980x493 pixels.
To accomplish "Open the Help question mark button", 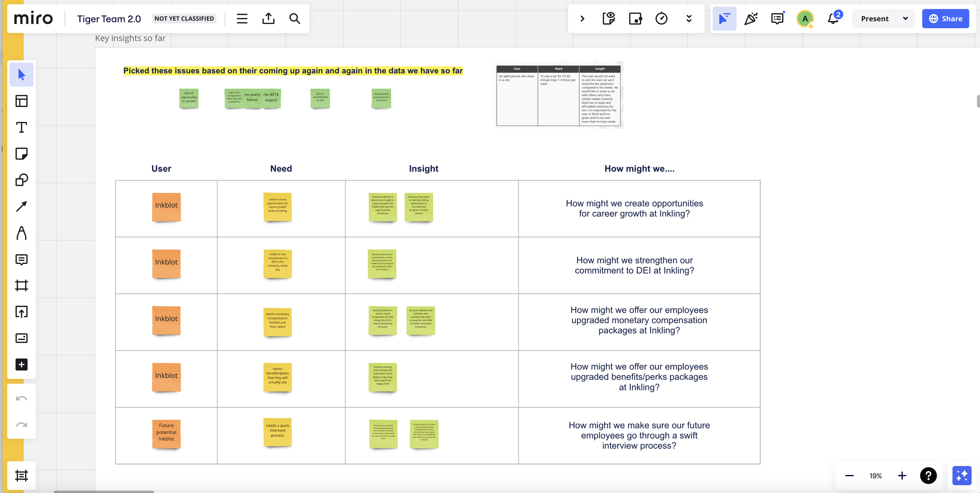I will [928, 476].
